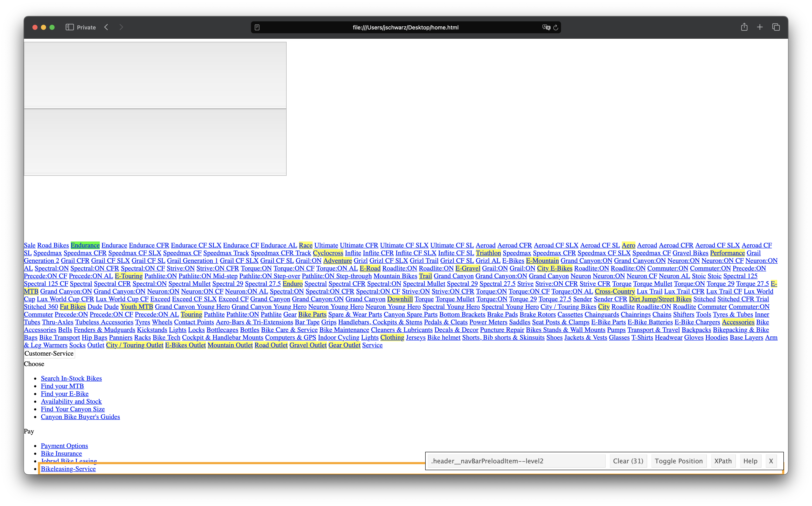This screenshot has width=812, height=506.
Task: Click the address bar with file URL
Action: pyautogui.click(x=406, y=28)
